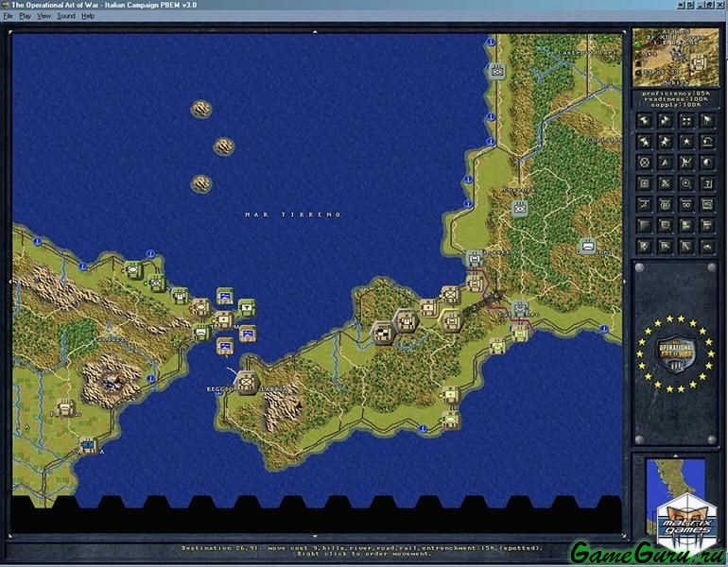Viewport: 728px width, 567px height.
Task: Open the Sound menu
Action: pos(65,16)
